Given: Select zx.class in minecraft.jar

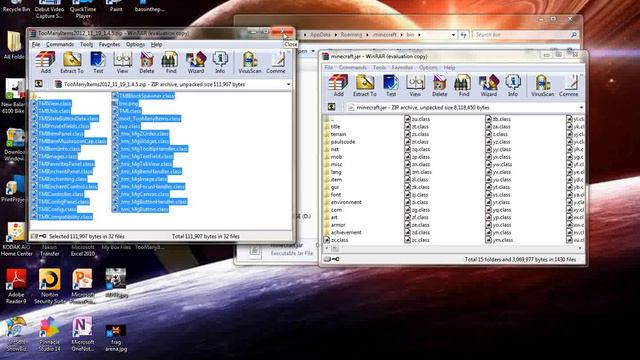Looking at the screenshot, I should tap(336, 240).
